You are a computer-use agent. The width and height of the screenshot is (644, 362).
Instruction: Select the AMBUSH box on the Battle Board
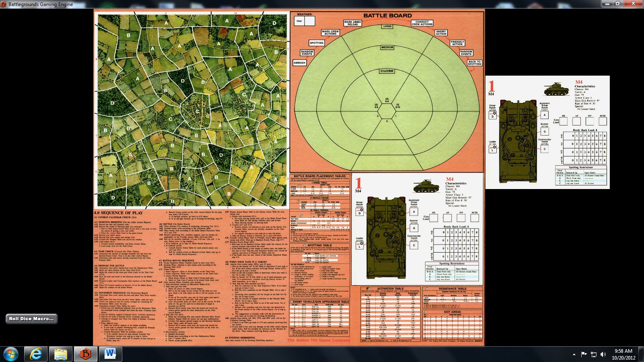click(x=299, y=63)
